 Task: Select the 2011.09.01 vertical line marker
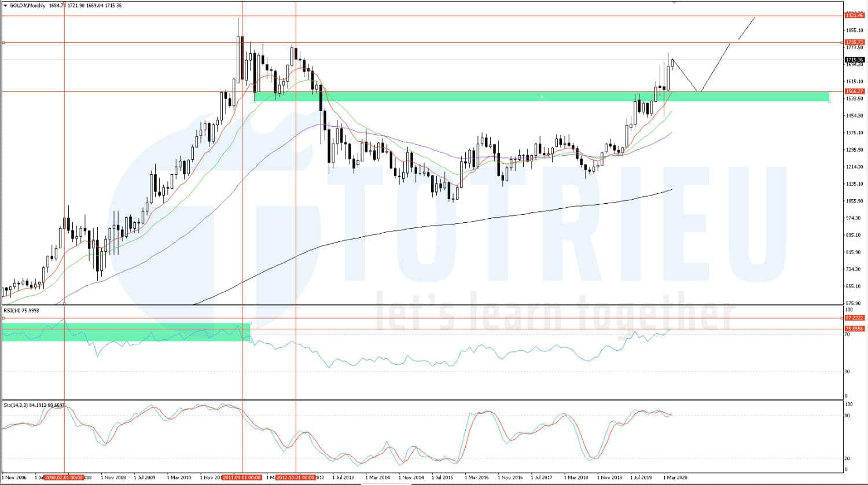click(x=242, y=478)
